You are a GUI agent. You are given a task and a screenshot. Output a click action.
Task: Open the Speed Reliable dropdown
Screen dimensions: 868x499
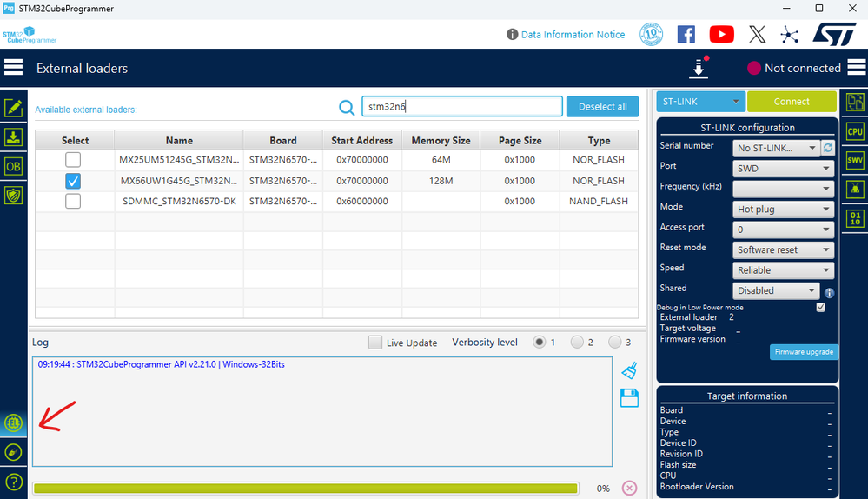click(x=784, y=269)
